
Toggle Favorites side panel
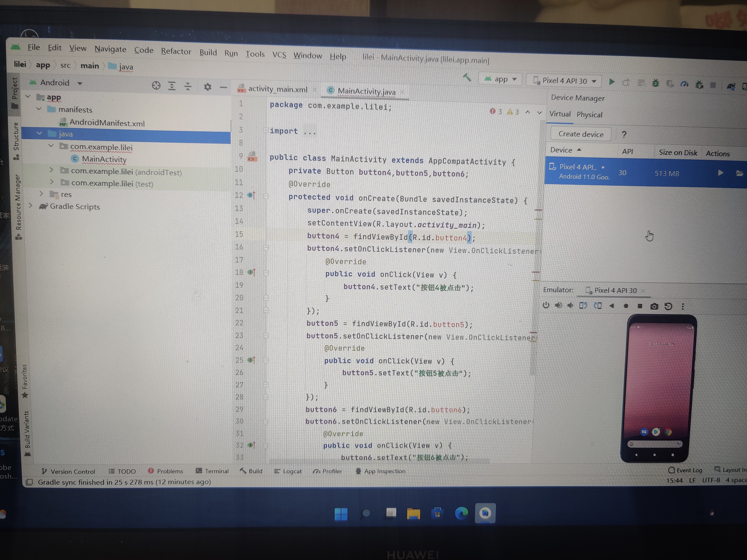[x=25, y=381]
